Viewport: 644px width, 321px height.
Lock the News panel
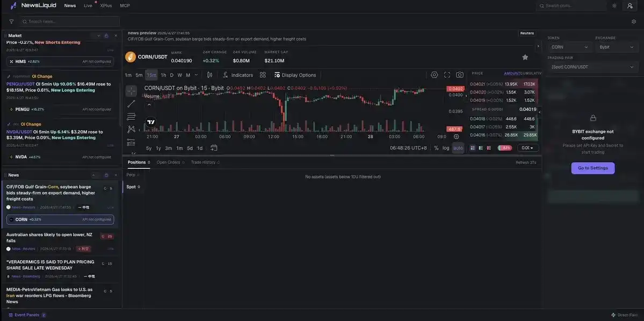click(106, 175)
